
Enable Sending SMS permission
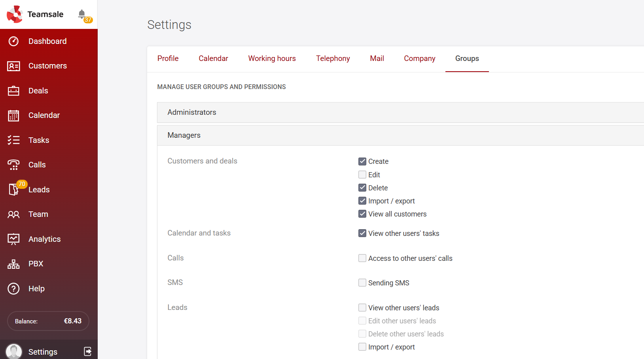click(x=362, y=283)
